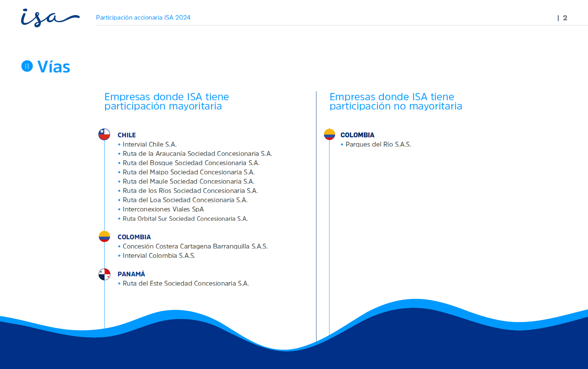Viewport: 588px width, 369px height.
Task: Click 'Intervial Colombia S.A.S.'
Action: (159, 256)
